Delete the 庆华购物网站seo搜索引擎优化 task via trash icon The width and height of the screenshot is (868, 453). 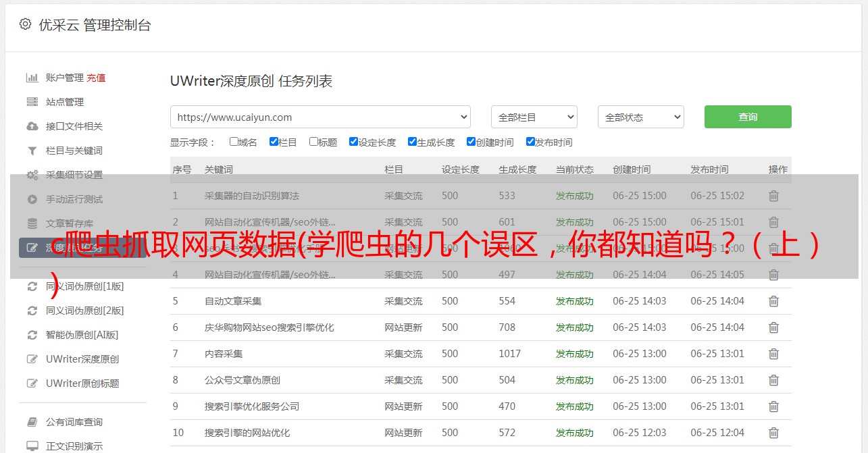(x=774, y=327)
